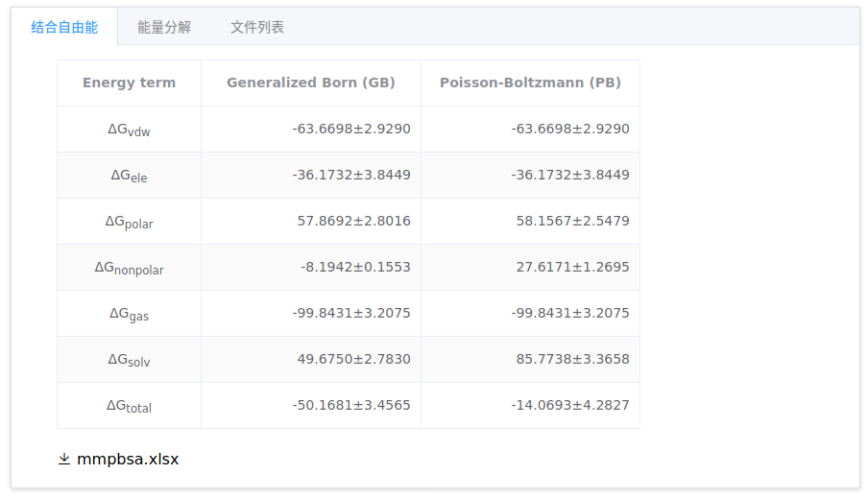Select the GB solvation value 49.6750±2.7830
The image size is (868, 498).
tap(353, 359)
